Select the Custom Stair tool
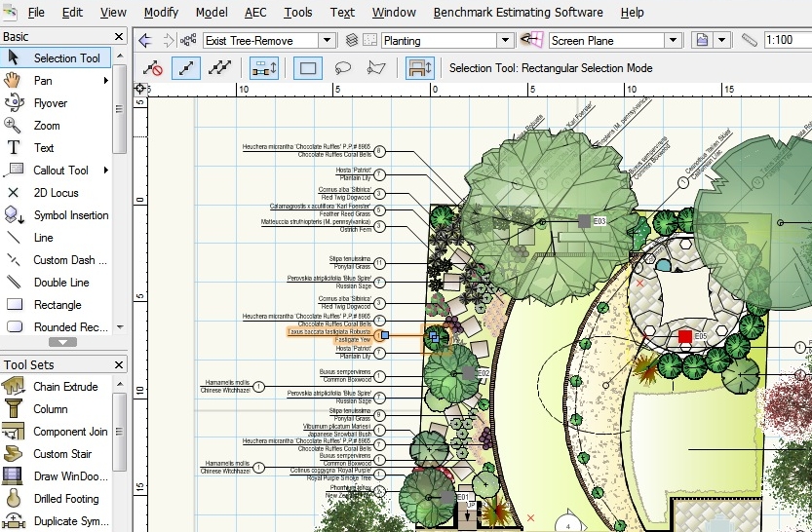Image resolution: width=812 pixels, height=532 pixels. 62,454
